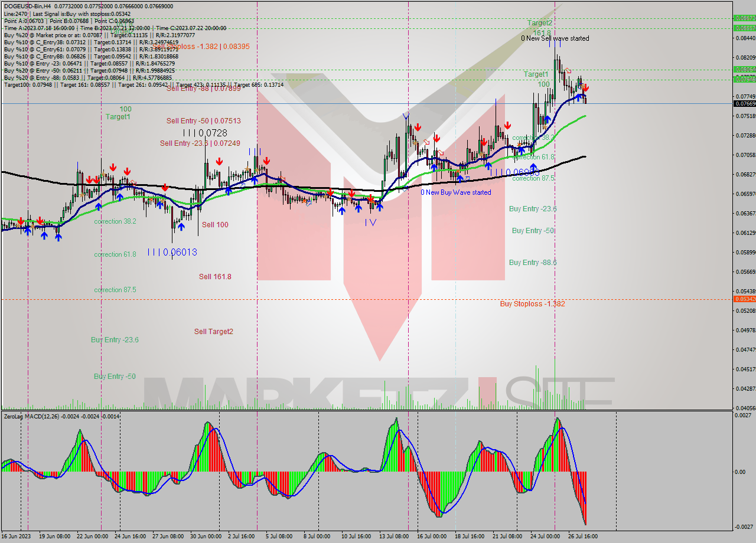The width and height of the screenshot is (756, 543).
Task: Select the 'I I I 0.0728' wave label
Action: click(x=205, y=133)
